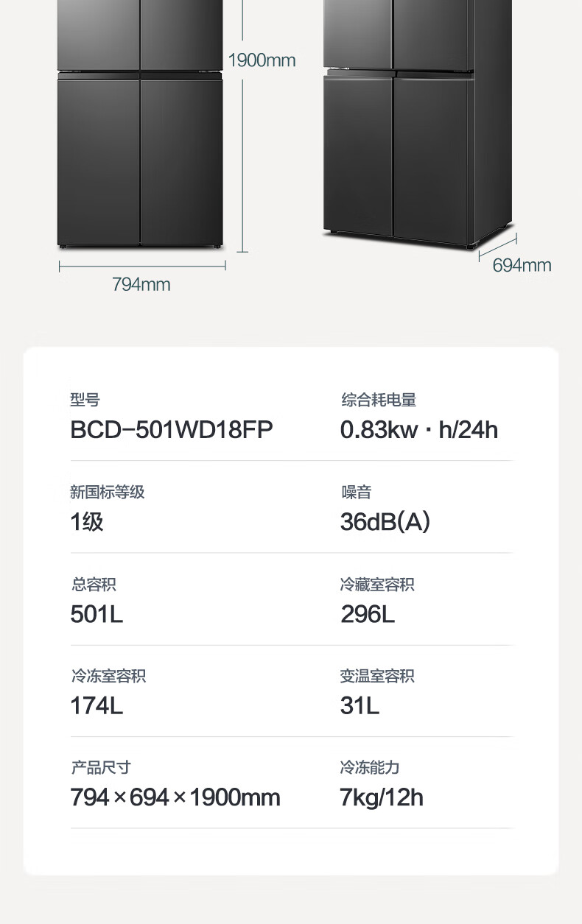Click the 296L refrigerator capacity value
The width and height of the screenshot is (582, 924).
click(x=368, y=614)
